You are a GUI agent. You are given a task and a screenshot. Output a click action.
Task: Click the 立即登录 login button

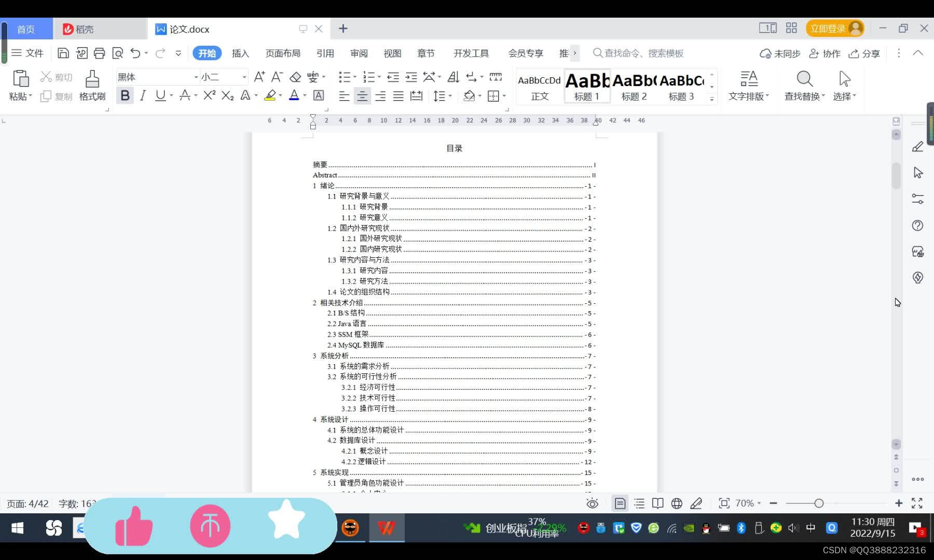[x=835, y=28]
